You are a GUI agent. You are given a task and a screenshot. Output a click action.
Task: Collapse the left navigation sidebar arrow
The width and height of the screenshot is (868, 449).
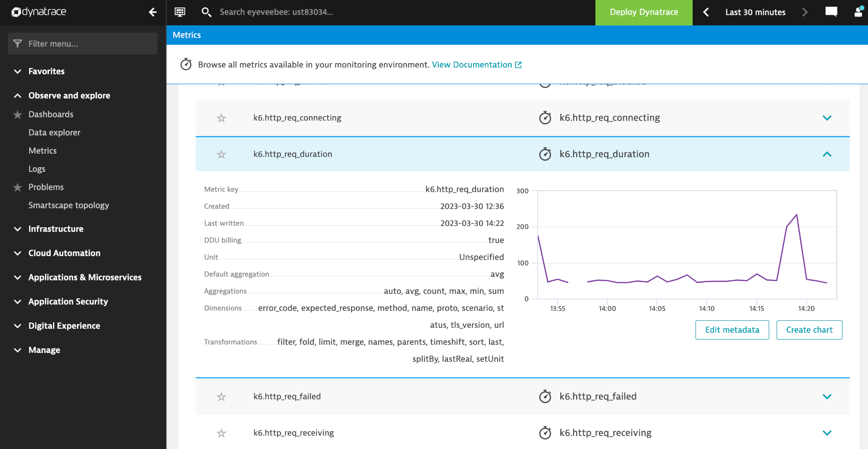pos(152,13)
